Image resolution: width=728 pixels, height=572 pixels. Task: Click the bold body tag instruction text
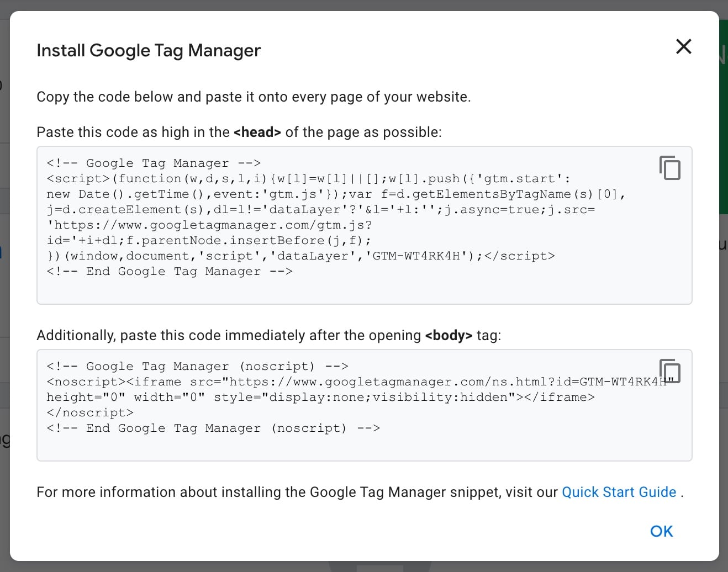pos(449,335)
